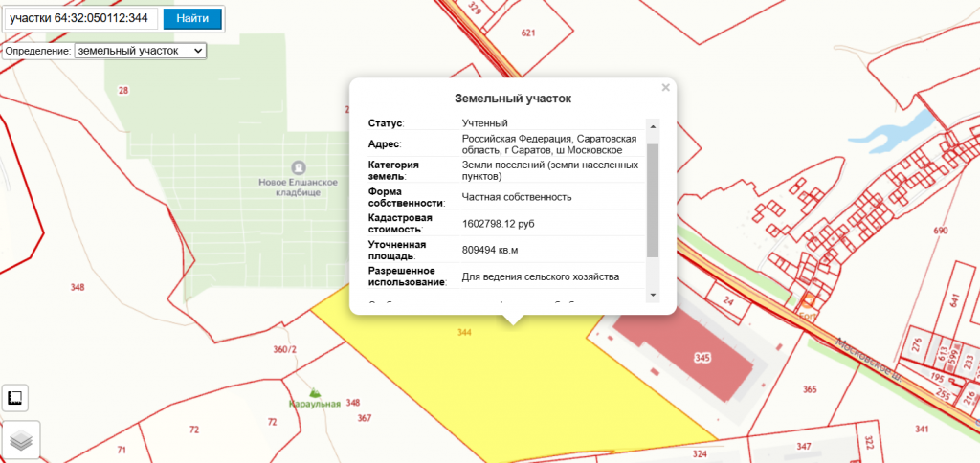Screen dimensions: 980x463
Task: Click the Новое Елшанское кладбище cemetery icon
Action: point(299,167)
